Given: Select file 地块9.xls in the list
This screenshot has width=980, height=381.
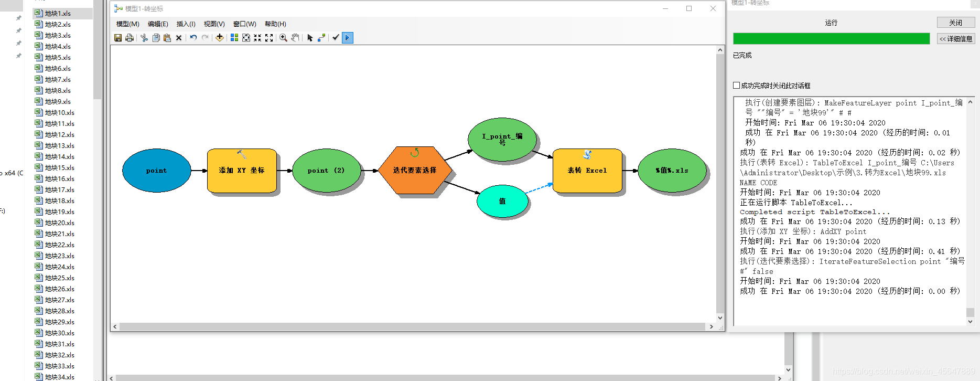Looking at the screenshot, I should 58,102.
